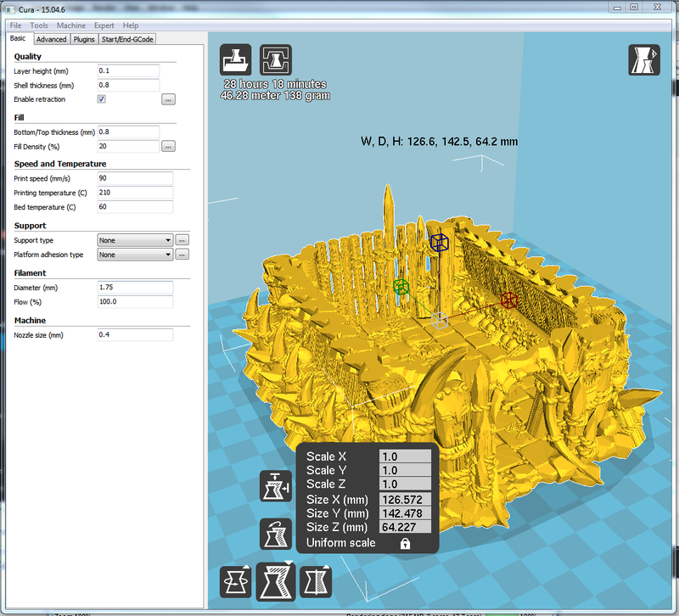679x616 pixels.
Task: Click the Printing temperature input field
Action: point(135,193)
